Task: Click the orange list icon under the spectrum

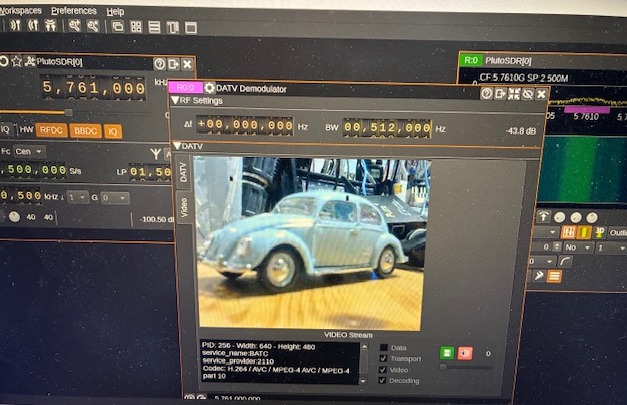Action: (553, 275)
